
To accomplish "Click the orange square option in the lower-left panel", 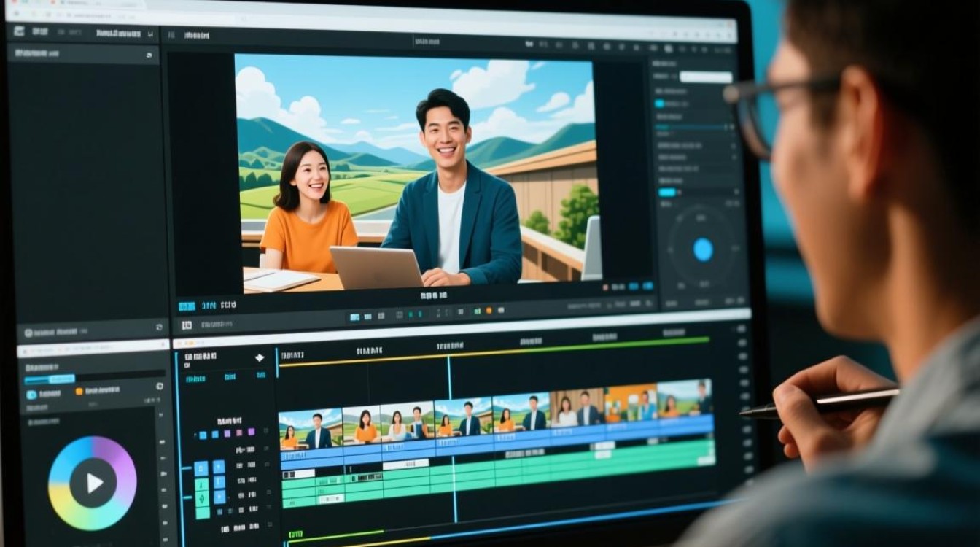I will [79, 392].
